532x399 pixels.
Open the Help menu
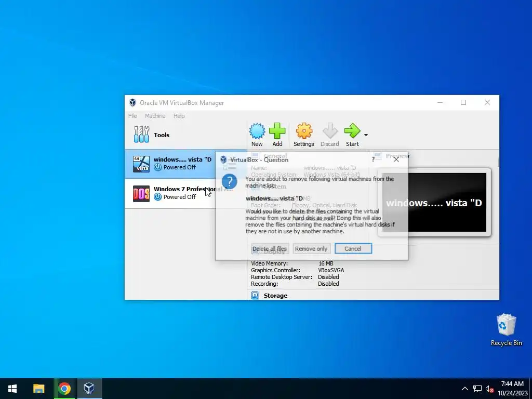(x=179, y=116)
